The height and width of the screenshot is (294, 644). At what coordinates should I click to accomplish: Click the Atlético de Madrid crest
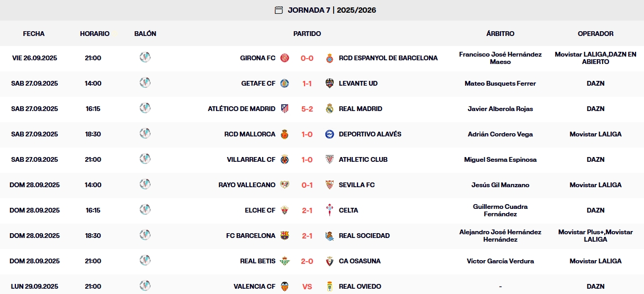[x=285, y=109]
